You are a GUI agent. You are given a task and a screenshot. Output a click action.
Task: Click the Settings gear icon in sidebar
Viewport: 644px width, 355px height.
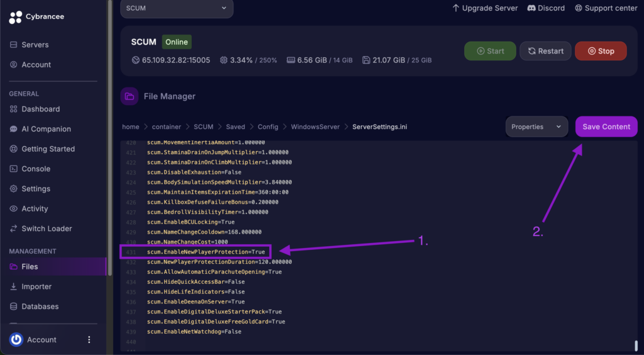click(14, 189)
